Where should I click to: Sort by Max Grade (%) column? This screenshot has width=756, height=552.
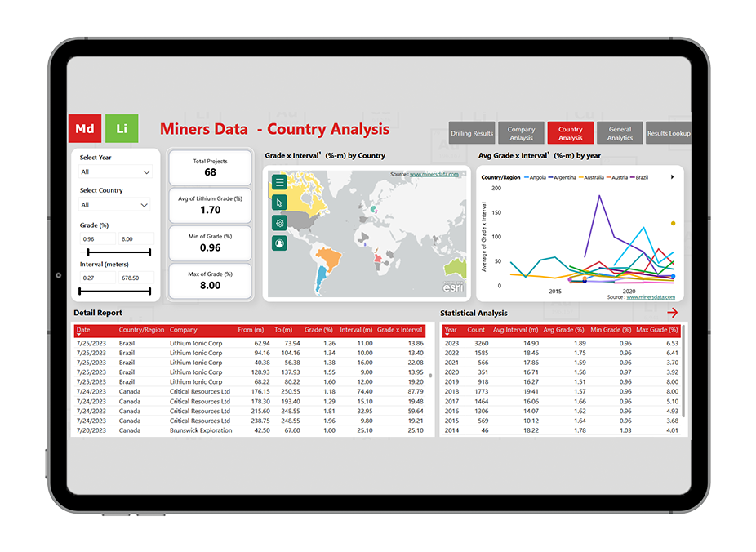[x=657, y=330]
